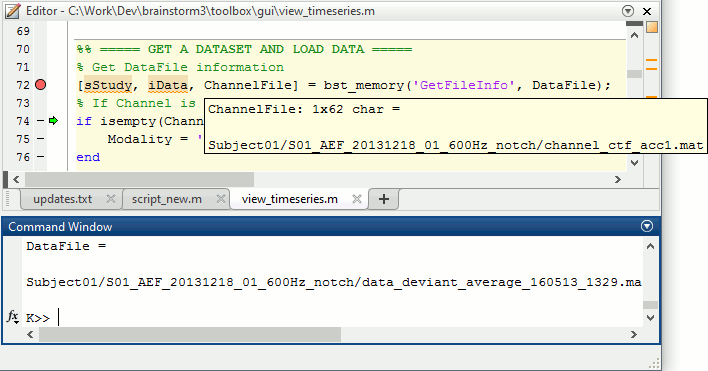
Task: Click the window resize grip at bottom right
Action: pyautogui.click(x=654, y=363)
